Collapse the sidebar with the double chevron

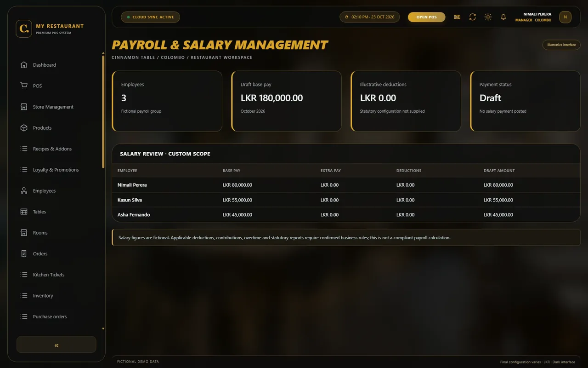tap(57, 345)
